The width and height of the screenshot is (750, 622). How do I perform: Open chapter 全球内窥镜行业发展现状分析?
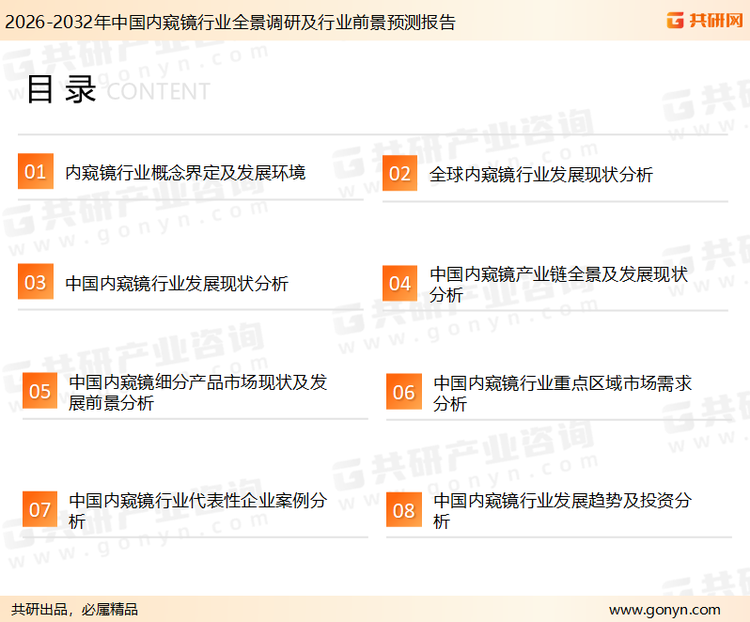pyautogui.click(x=541, y=174)
